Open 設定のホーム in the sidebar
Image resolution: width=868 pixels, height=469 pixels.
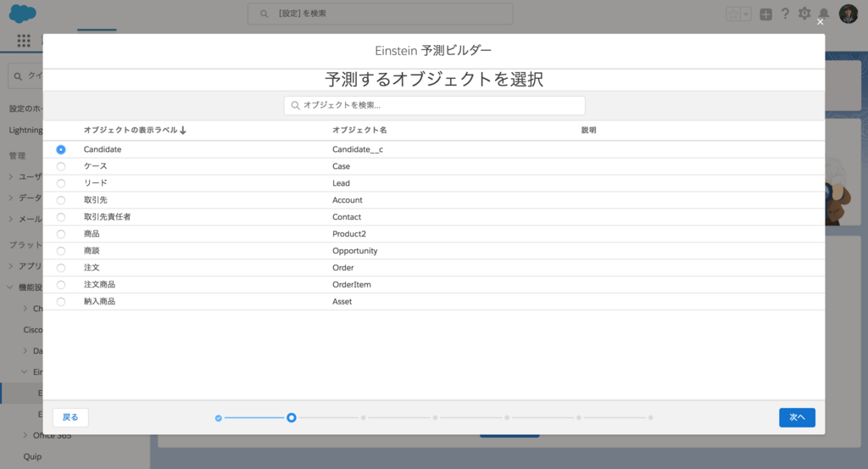pyautogui.click(x=25, y=109)
